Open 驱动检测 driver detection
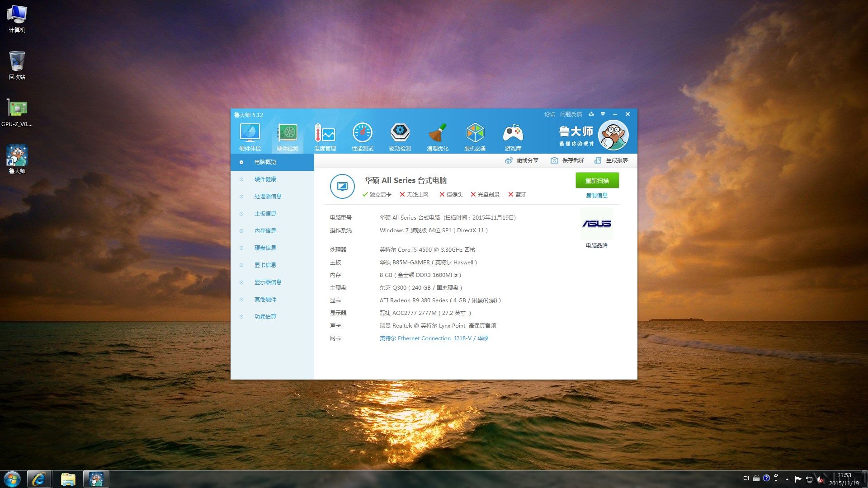This screenshot has height=488, width=868. [x=400, y=137]
